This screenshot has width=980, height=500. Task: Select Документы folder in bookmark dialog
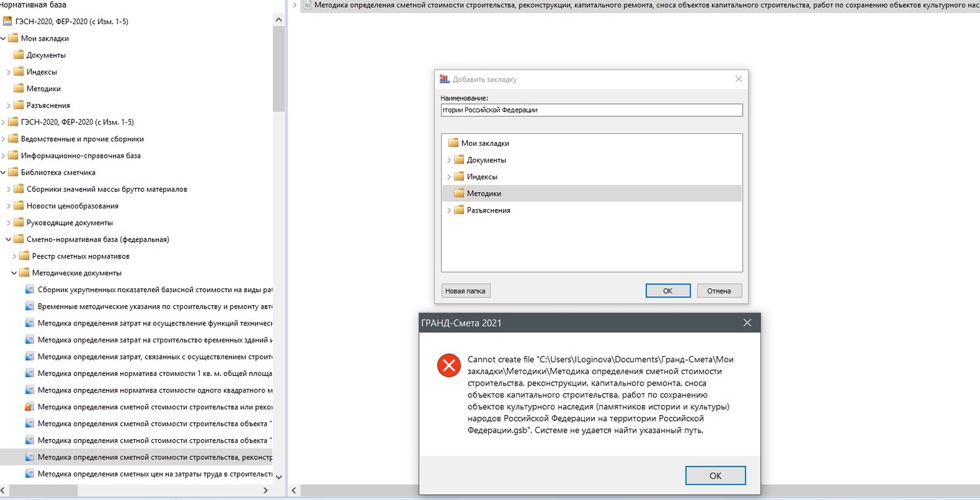pyautogui.click(x=486, y=160)
